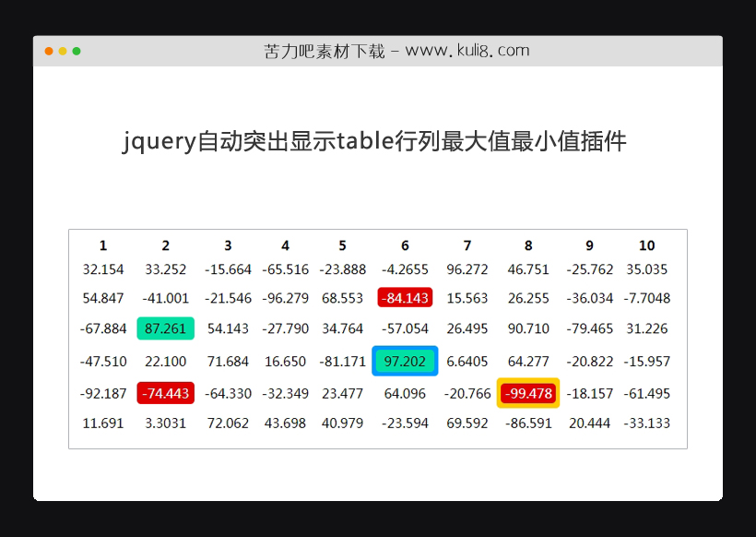Click column header 10

646,245
